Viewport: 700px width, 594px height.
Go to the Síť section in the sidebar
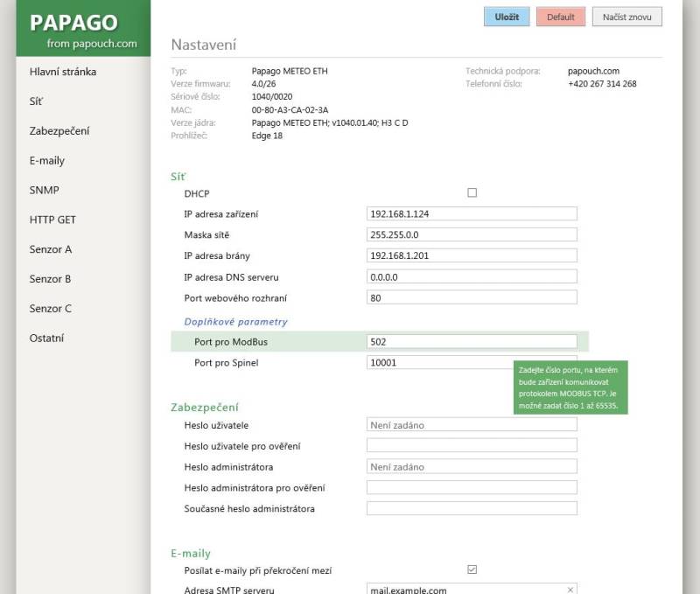[x=35, y=101]
